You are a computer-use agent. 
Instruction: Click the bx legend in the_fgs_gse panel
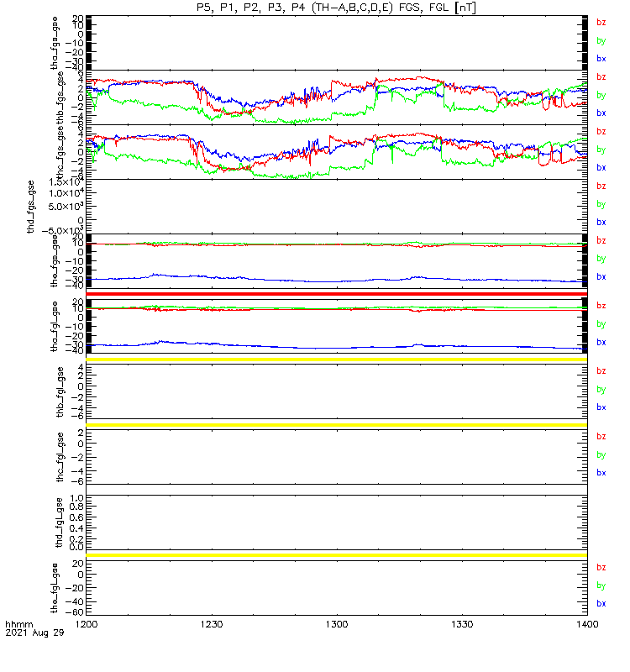(x=601, y=277)
